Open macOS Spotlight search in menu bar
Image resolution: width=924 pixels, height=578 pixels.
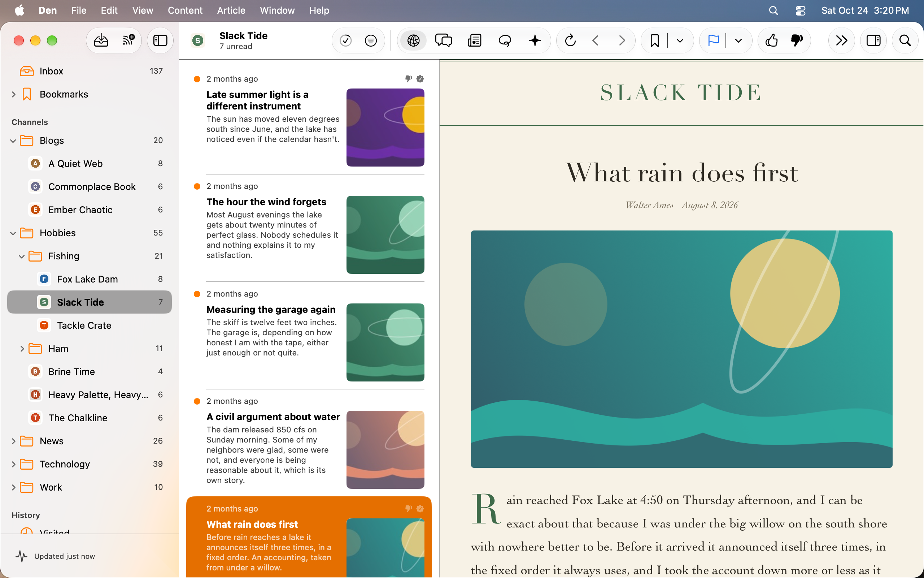(773, 10)
